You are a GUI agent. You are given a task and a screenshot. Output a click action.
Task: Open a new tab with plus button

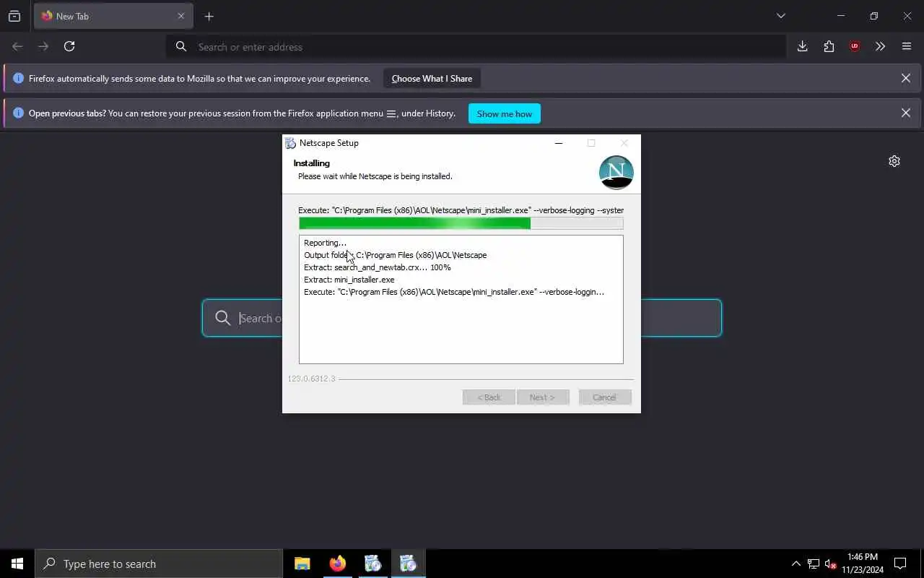click(x=209, y=16)
